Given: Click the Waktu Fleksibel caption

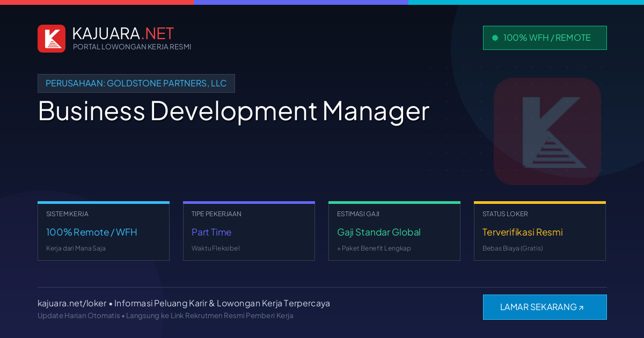Looking at the screenshot, I should [216, 248].
